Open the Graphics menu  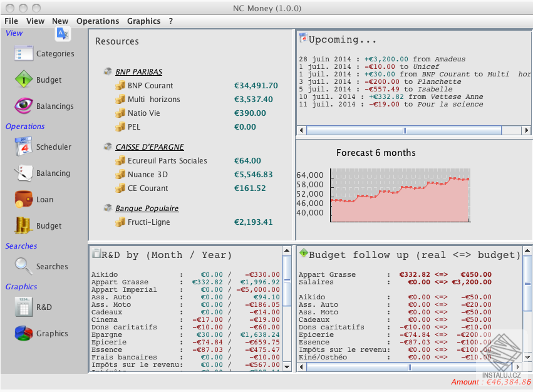[144, 21]
